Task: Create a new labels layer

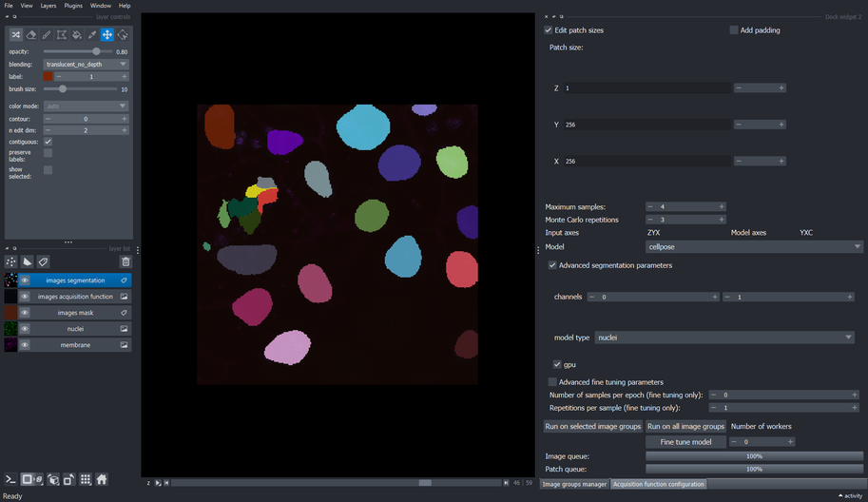Action: click(x=43, y=261)
